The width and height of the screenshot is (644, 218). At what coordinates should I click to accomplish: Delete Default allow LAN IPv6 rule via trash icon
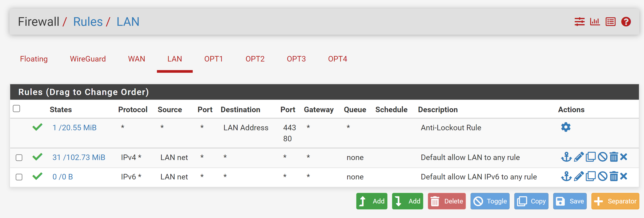click(614, 176)
